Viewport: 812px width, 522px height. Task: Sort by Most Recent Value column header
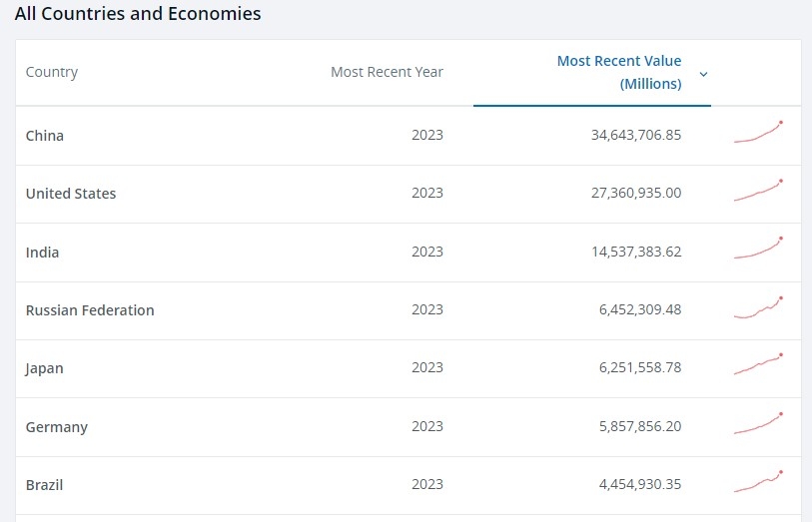click(x=618, y=73)
